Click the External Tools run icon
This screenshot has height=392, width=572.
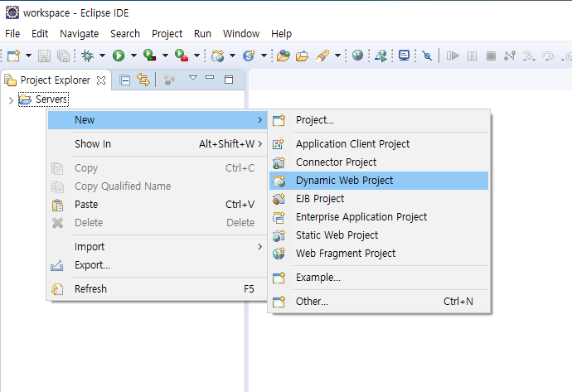(x=182, y=56)
